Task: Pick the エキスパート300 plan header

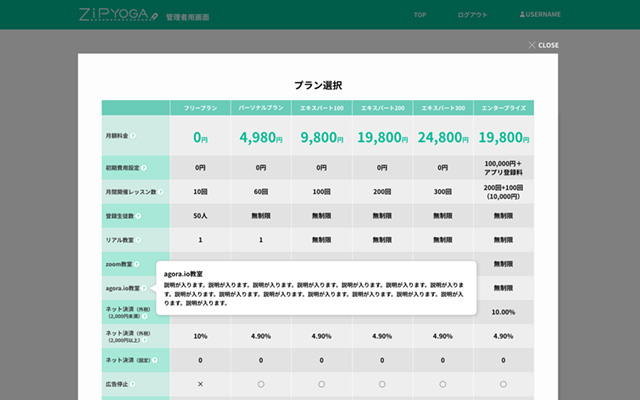Action: 443,107
